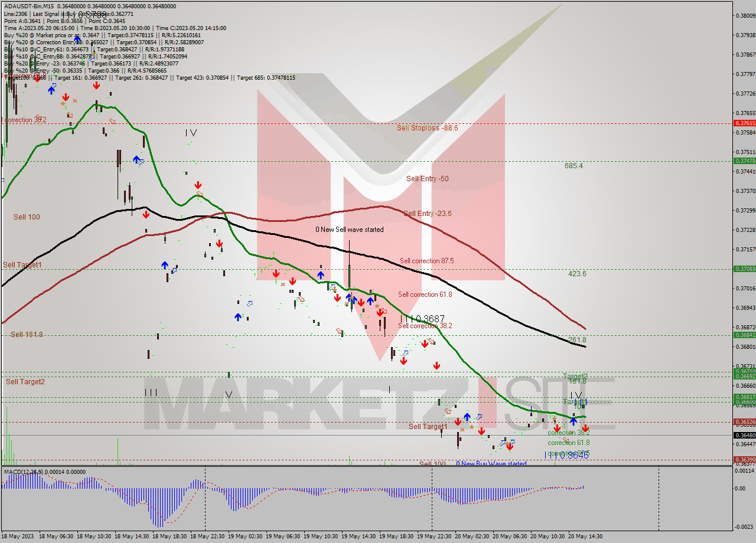Click the 'Sell correction 87.5' label

tap(426, 260)
